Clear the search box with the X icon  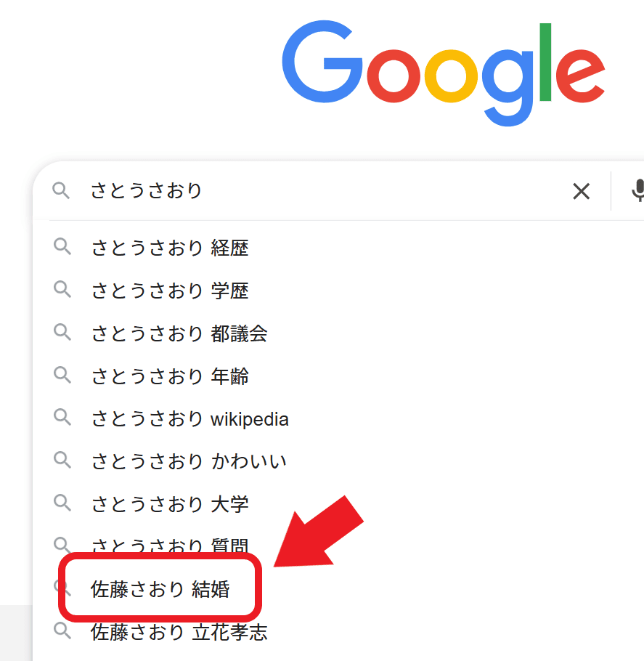[x=581, y=192]
